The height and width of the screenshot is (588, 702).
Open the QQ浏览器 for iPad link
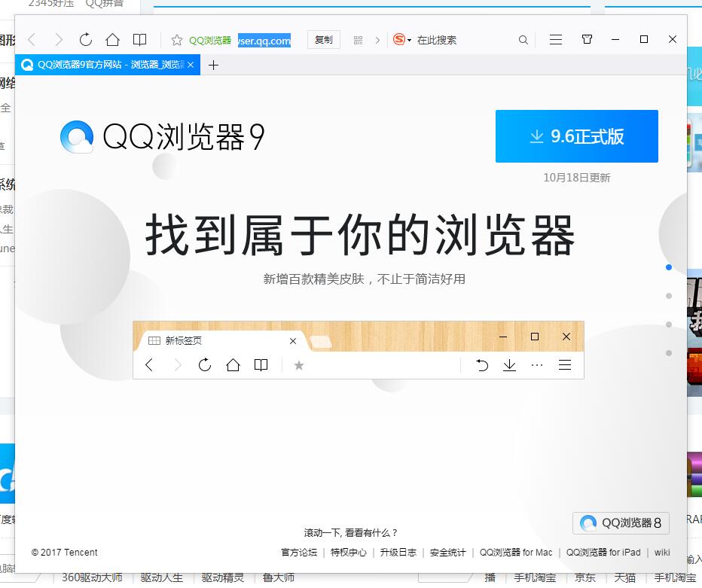coord(603,552)
